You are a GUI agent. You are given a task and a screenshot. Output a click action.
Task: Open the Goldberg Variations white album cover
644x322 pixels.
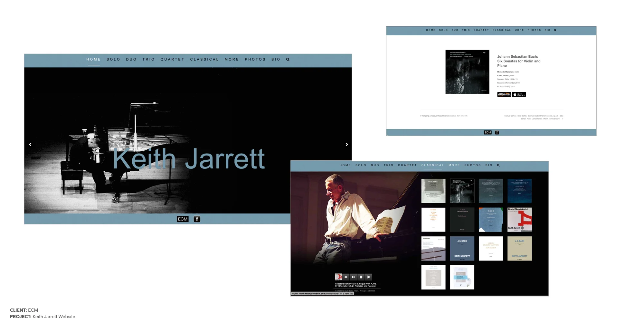click(491, 249)
